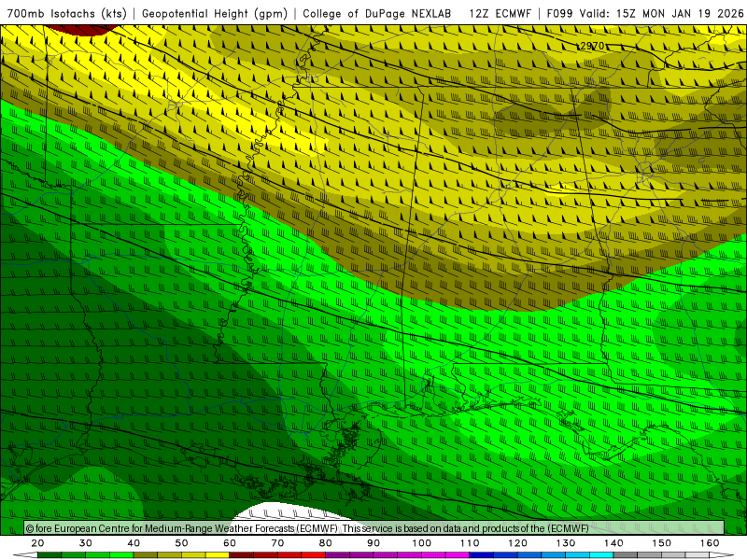Click the "College of DuPage NEXLAB" header text
The width and height of the screenshot is (747, 560).
pos(377,14)
